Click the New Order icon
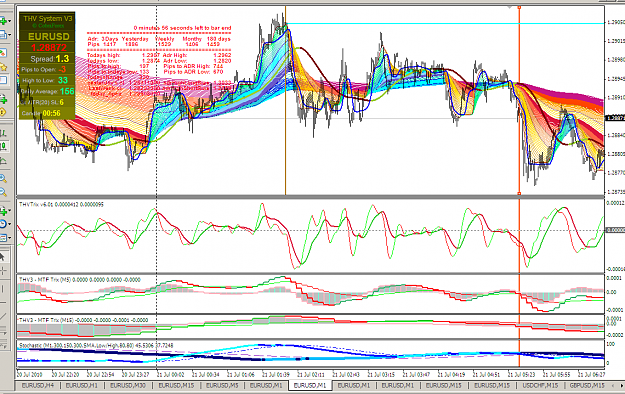 click(3, 98)
